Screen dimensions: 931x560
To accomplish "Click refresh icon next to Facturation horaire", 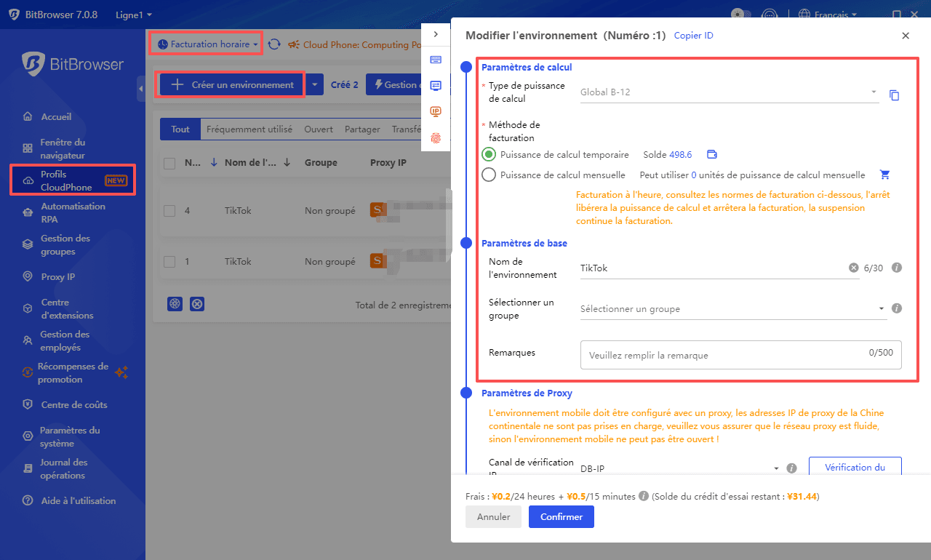I will pos(274,44).
